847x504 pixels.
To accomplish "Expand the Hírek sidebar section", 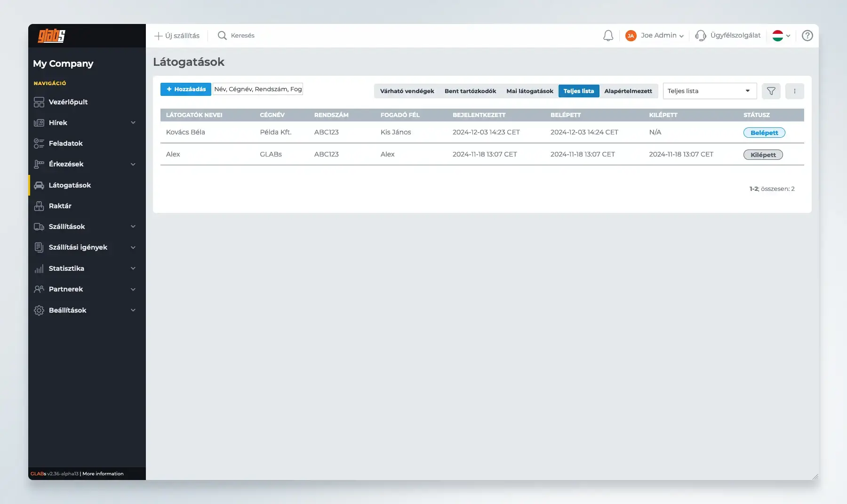I will coord(133,123).
